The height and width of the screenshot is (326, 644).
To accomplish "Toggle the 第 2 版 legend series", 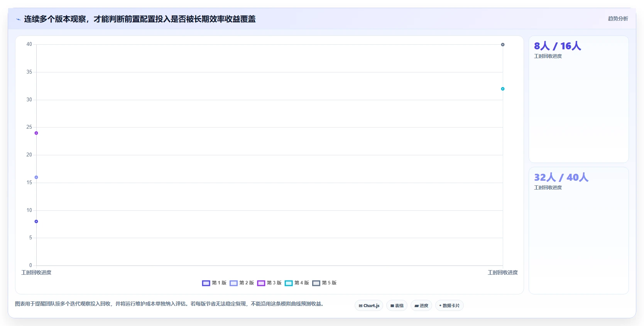I will click(x=242, y=283).
